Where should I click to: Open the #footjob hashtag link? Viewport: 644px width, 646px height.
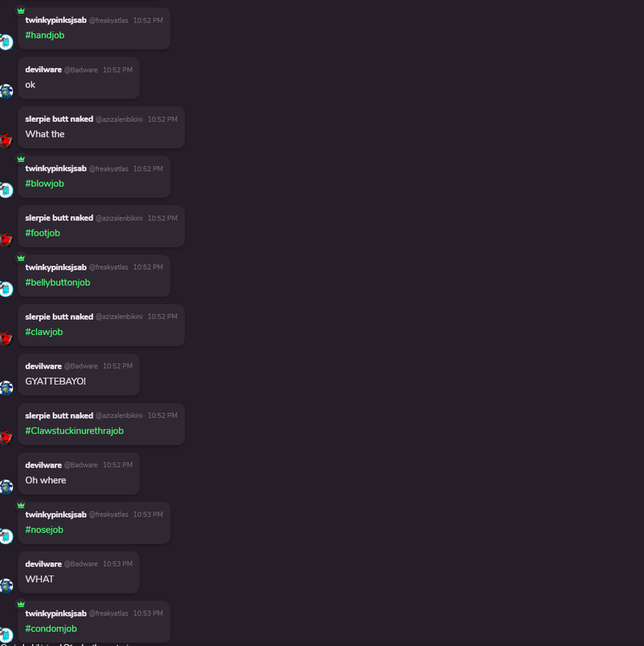tap(42, 233)
